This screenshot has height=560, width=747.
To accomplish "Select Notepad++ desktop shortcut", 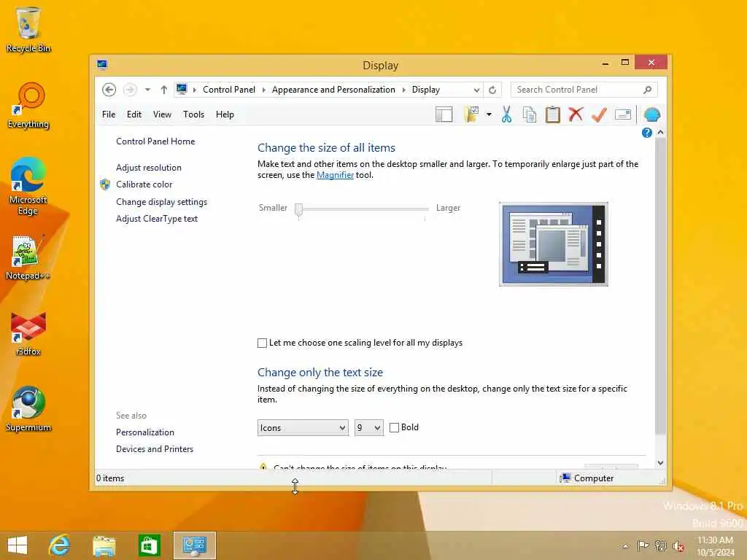I will (27, 257).
